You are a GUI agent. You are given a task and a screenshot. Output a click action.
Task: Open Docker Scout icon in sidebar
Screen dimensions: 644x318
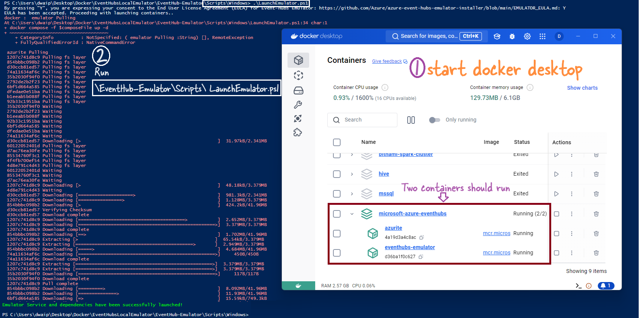click(298, 118)
